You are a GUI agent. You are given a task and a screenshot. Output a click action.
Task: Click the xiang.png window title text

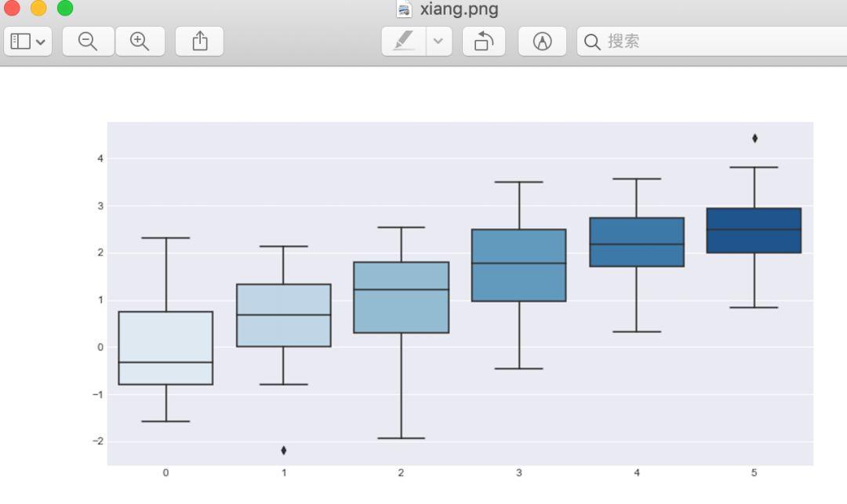(x=459, y=9)
